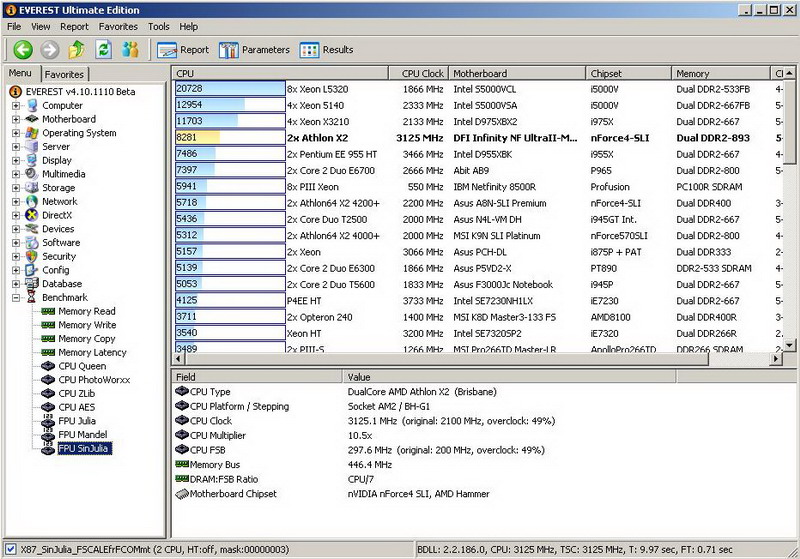Screen dimensions: 800x559
Task: Collapse the Benchmark tree node
Action: pyautogui.click(x=16, y=298)
